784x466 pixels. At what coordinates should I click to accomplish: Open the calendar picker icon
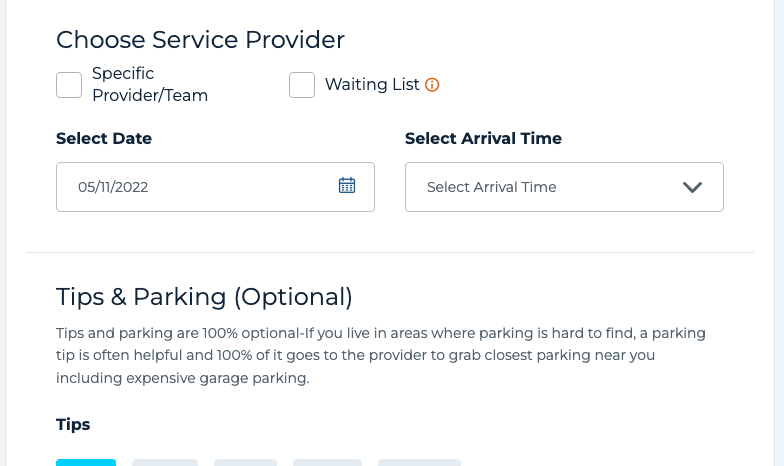[x=347, y=186]
